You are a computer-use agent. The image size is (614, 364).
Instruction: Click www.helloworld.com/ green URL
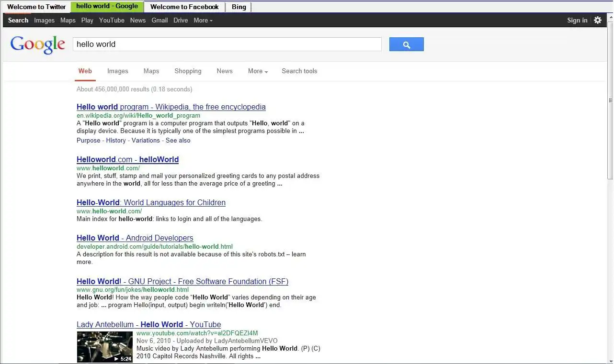(108, 168)
